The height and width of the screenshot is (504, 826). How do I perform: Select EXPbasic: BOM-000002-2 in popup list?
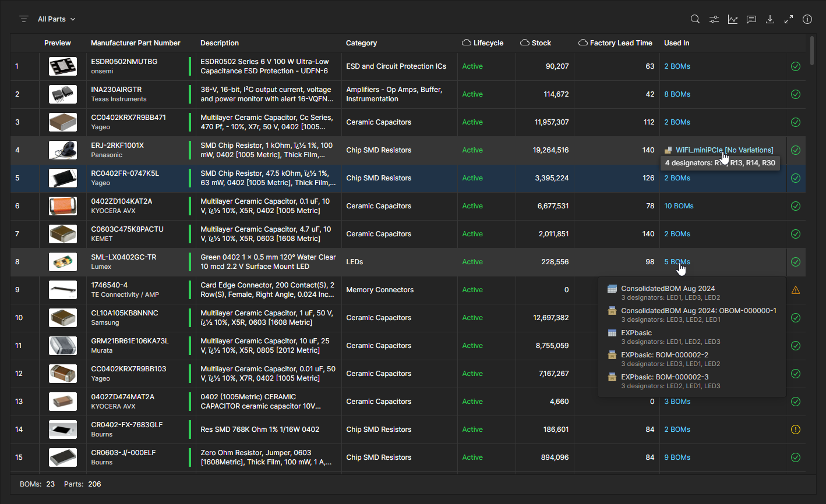(x=665, y=355)
